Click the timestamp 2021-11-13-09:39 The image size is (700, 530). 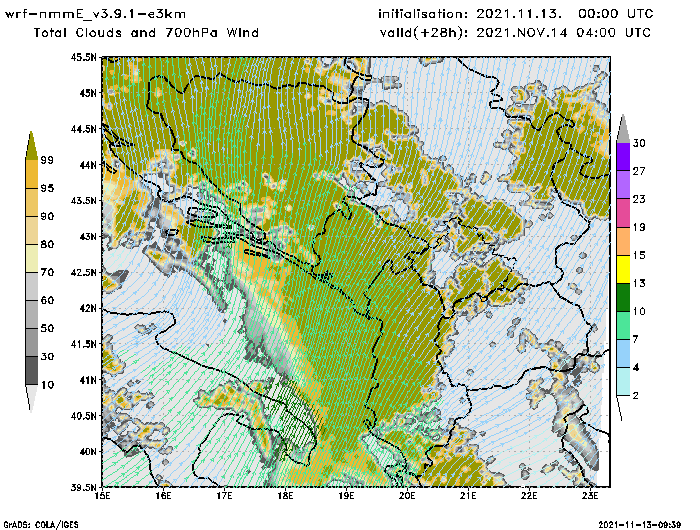(640, 525)
